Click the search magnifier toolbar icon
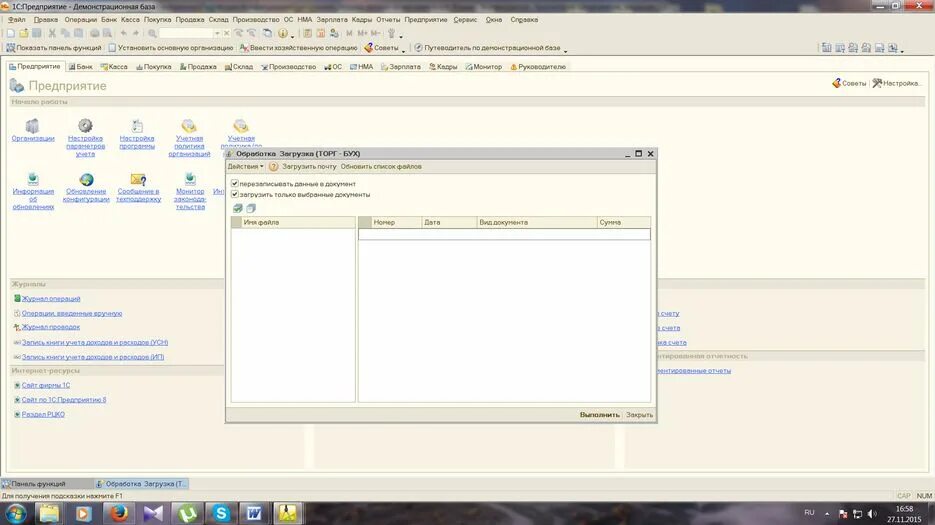935x525 pixels. click(x=152, y=33)
